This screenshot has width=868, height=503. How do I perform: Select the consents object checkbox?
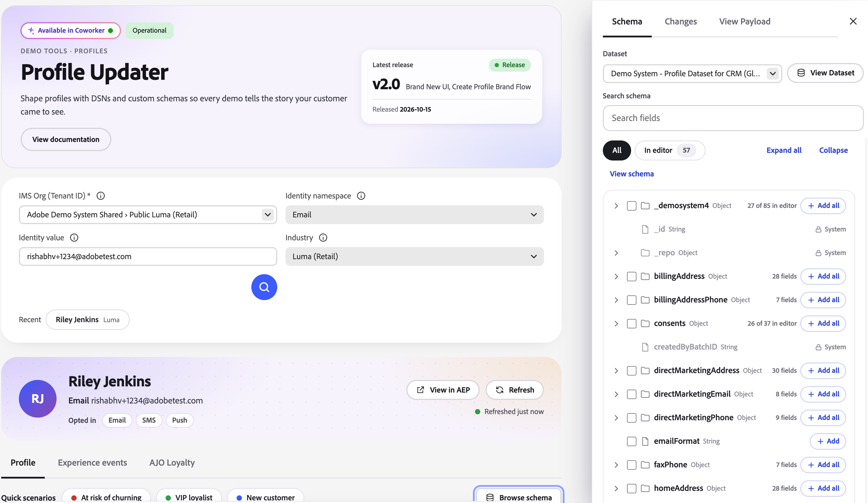[x=631, y=324]
